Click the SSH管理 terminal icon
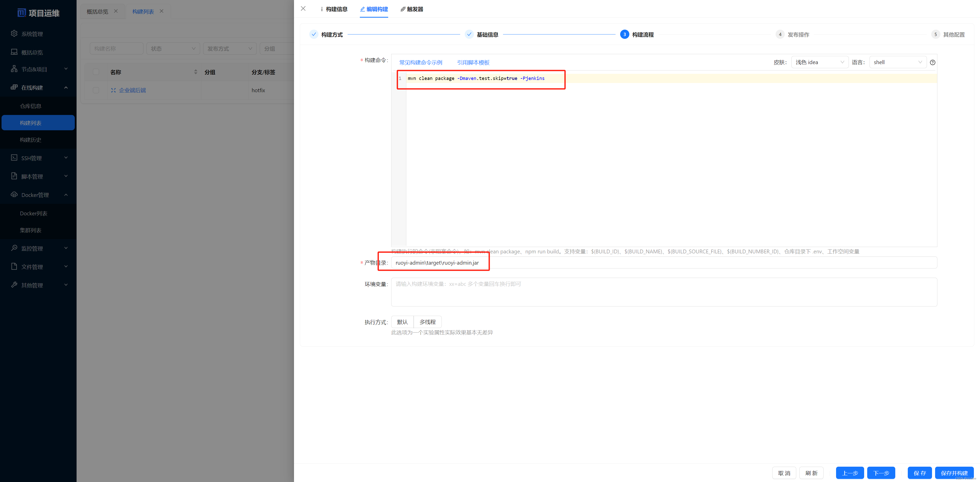 [14, 158]
